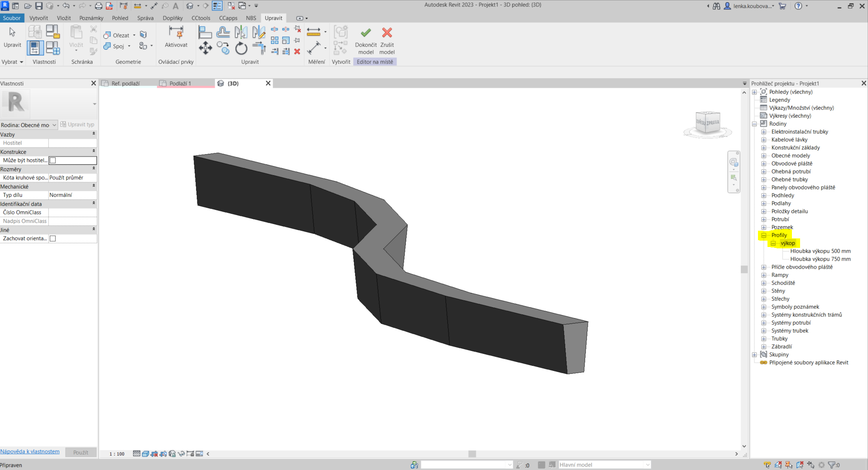Click the red Delete icon in Upravit panel
Image resolution: width=868 pixels, height=470 pixels.
tap(297, 52)
